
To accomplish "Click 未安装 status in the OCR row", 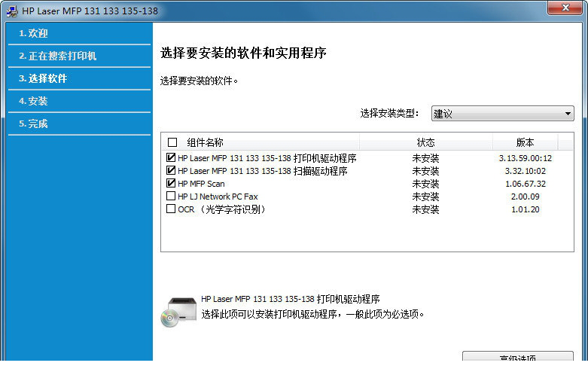I will 425,209.
